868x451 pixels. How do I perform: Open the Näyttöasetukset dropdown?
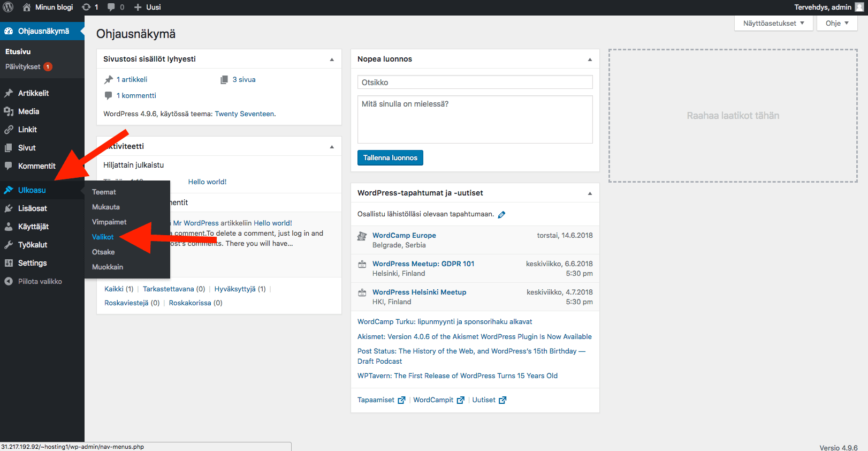pyautogui.click(x=774, y=23)
